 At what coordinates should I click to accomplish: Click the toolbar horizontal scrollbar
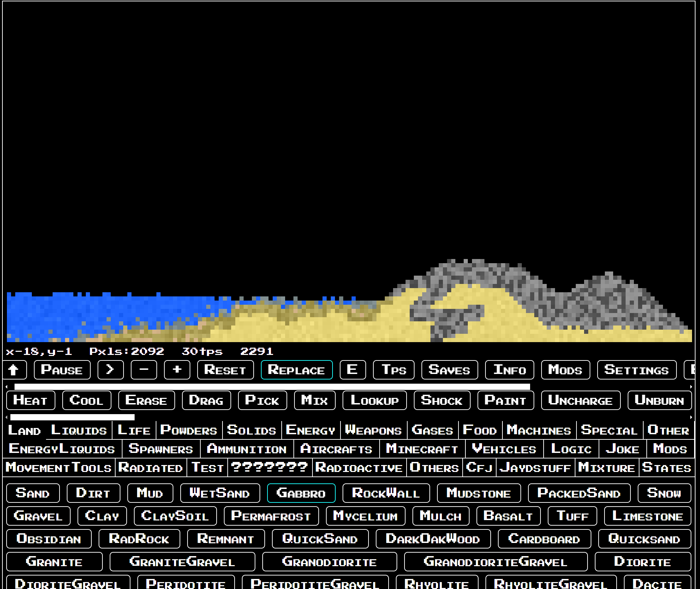coord(272,387)
